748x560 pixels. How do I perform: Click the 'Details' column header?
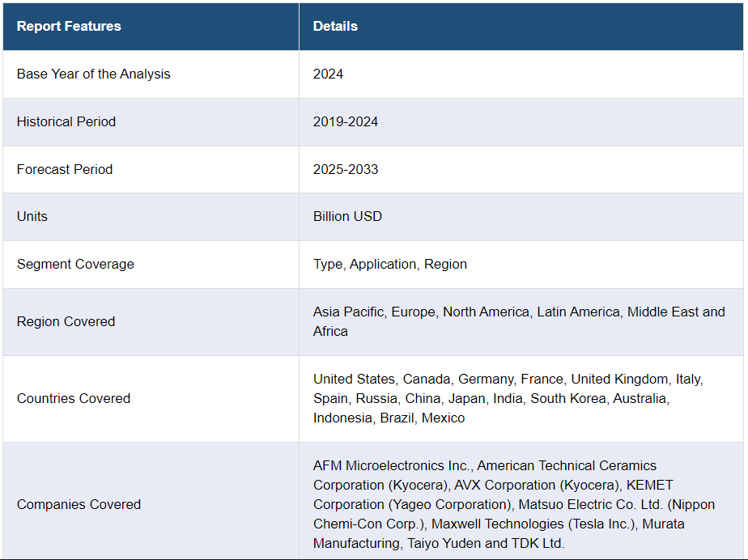pos(521,26)
